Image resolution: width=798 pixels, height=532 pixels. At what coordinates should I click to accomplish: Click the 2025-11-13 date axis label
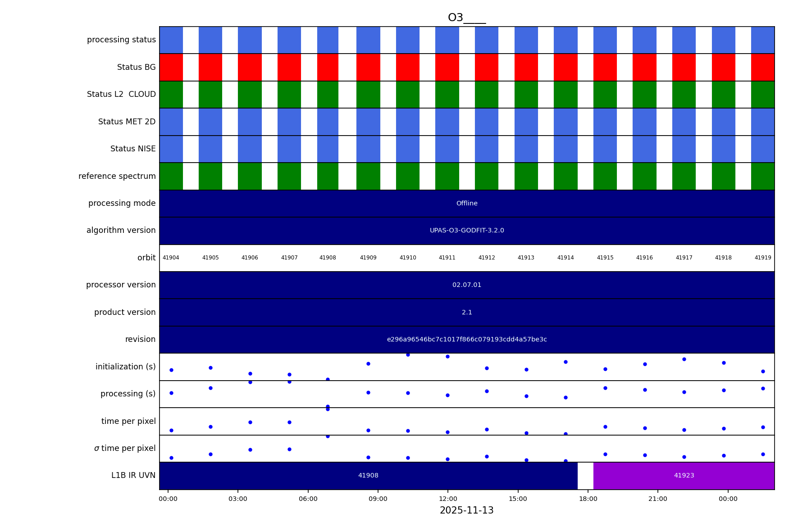coord(466,511)
